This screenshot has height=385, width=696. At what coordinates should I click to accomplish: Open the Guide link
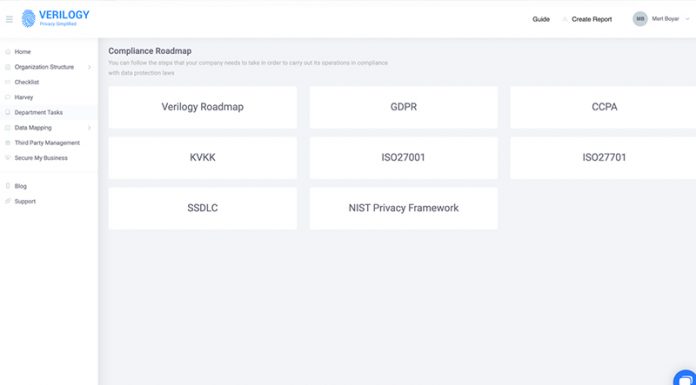click(541, 20)
